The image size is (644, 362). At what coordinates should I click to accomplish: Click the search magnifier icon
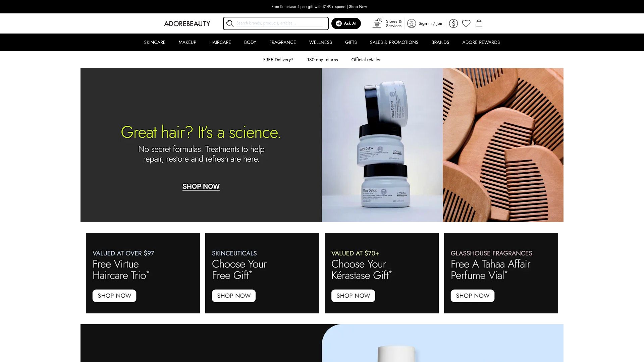click(230, 23)
